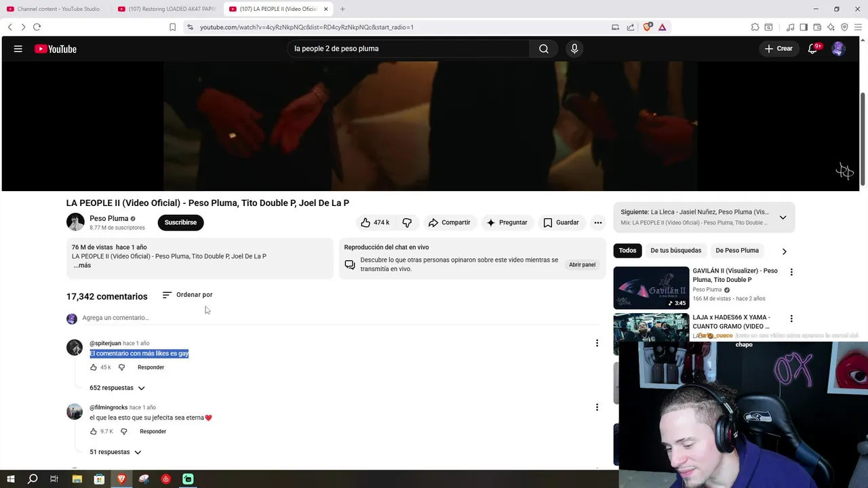
Task: Like the @filmingrocks comment
Action: 94,432
